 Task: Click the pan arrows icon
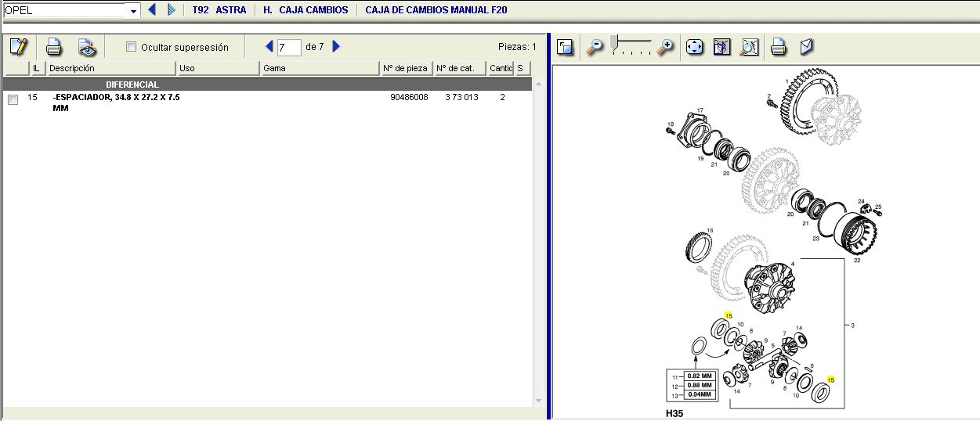pyautogui.click(x=694, y=47)
